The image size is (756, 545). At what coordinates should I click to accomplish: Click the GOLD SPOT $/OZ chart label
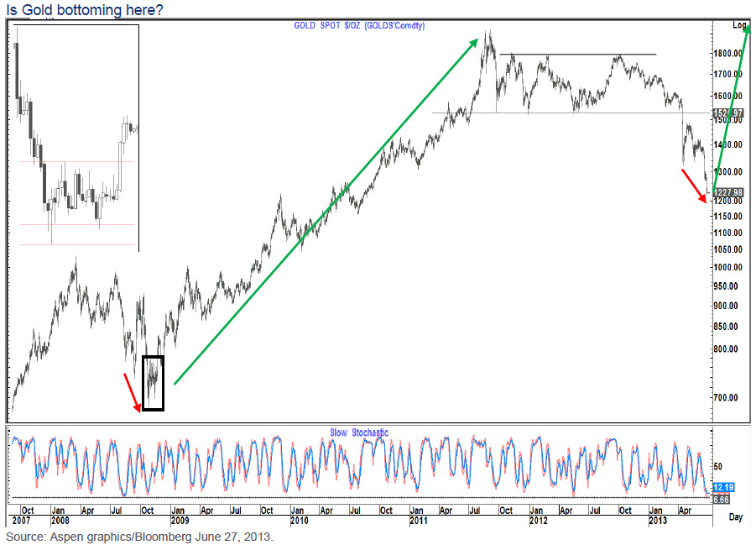(359, 26)
